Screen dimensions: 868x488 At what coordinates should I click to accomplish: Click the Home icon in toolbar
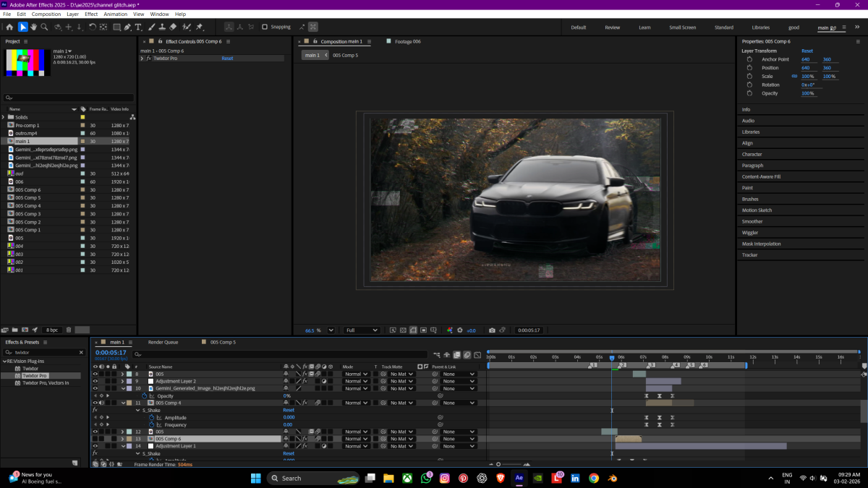(9, 27)
